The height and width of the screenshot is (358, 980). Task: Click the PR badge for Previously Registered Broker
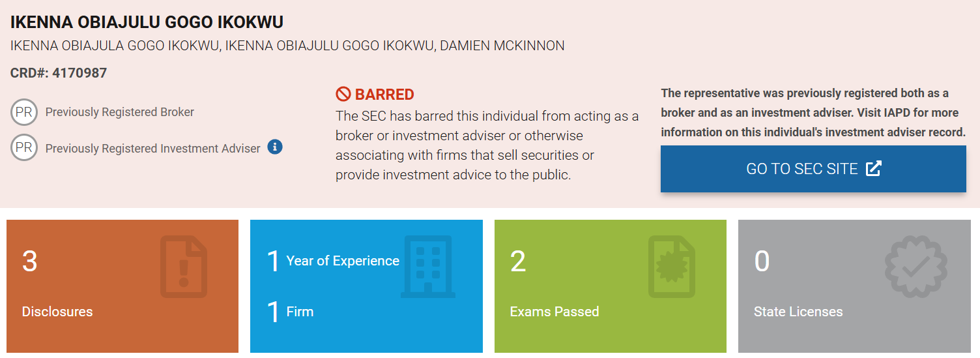[x=23, y=112]
